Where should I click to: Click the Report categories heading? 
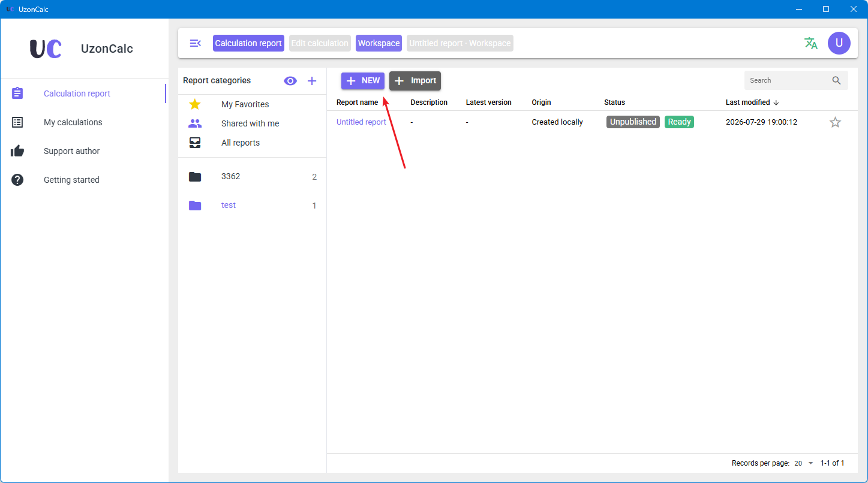pos(217,80)
